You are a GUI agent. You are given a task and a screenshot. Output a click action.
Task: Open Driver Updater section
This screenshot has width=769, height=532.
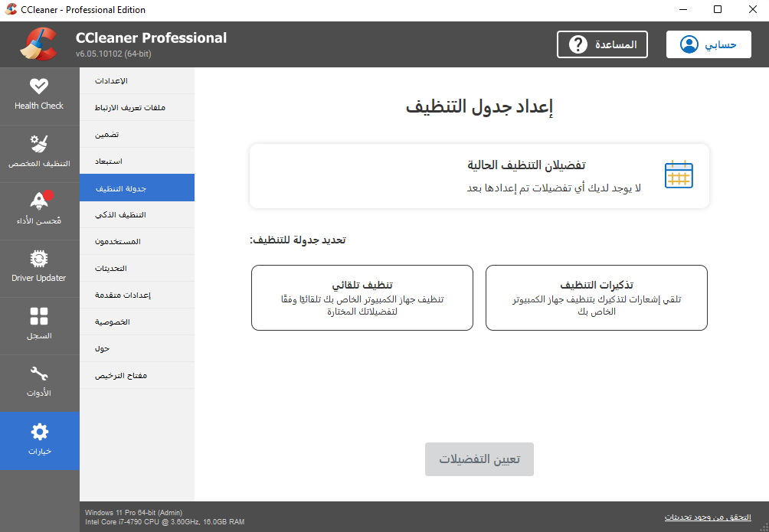click(x=39, y=268)
